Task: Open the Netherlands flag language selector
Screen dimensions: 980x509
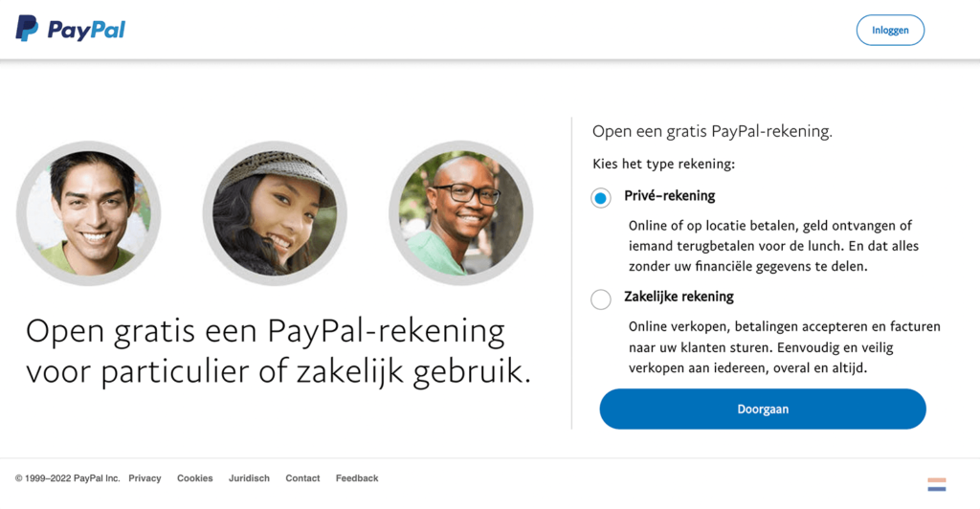Action: click(x=936, y=484)
